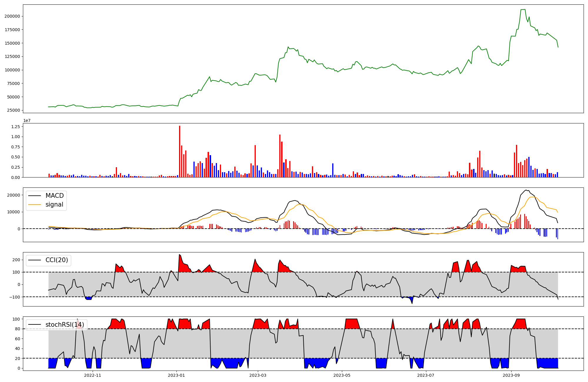Click the 25000 price axis label
Image resolution: width=588 pixels, height=382 pixels.
14,110
